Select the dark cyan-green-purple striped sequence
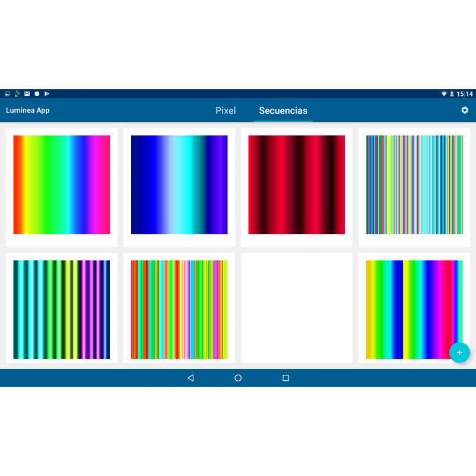Image resolution: width=476 pixels, height=476 pixels. point(62,309)
